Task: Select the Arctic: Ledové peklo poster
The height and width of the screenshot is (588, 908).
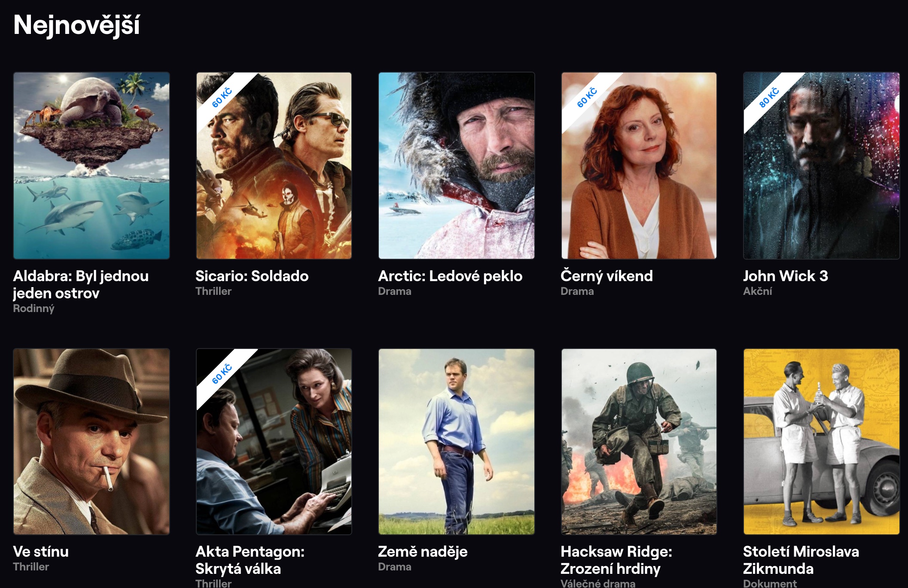Action: (457, 166)
